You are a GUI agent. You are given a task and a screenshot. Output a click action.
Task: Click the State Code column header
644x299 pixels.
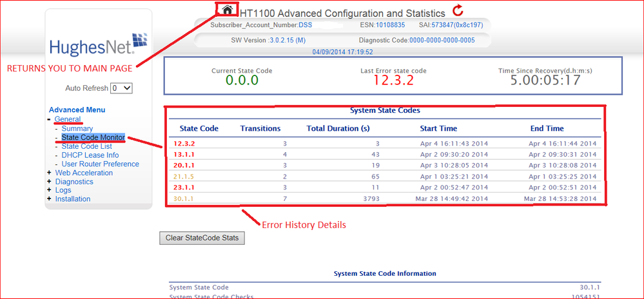(x=199, y=128)
